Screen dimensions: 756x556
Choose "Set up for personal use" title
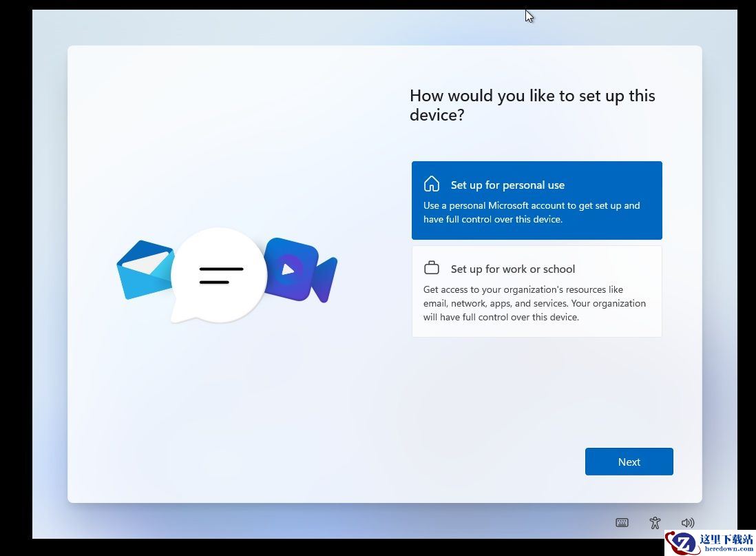(x=507, y=185)
